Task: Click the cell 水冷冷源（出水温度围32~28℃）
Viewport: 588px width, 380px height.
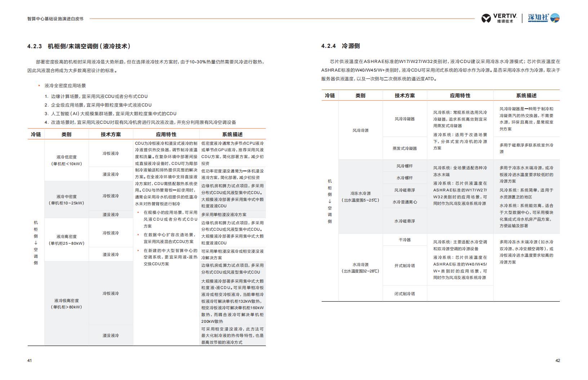Action: click(360, 268)
